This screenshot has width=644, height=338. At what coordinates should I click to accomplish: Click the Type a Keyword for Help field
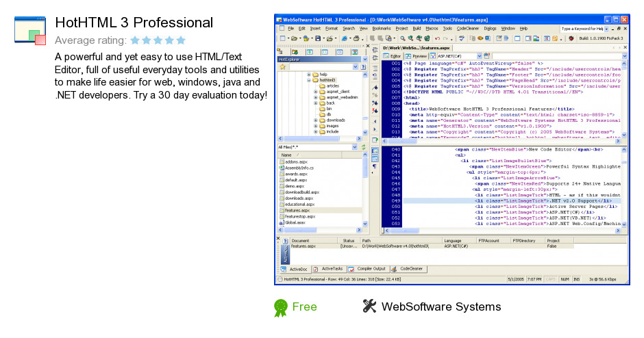pos(582,29)
